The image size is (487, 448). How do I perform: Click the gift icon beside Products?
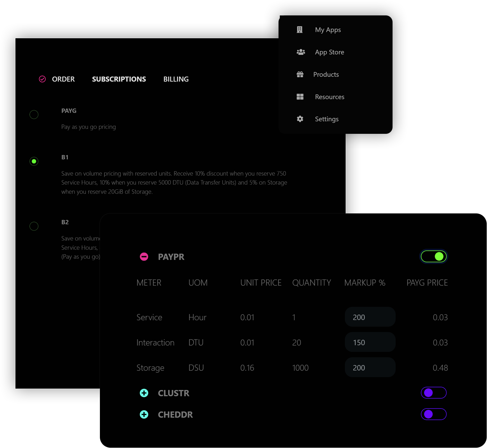300,74
